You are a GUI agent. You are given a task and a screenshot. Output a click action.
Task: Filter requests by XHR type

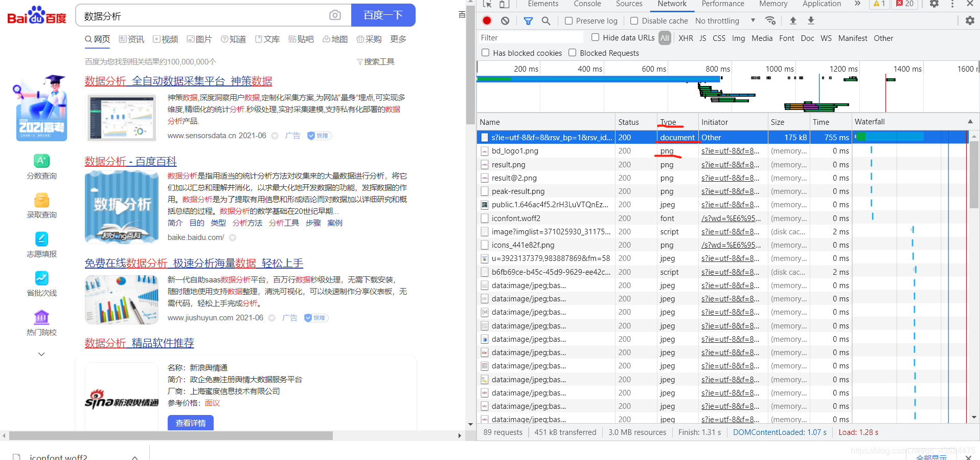686,38
